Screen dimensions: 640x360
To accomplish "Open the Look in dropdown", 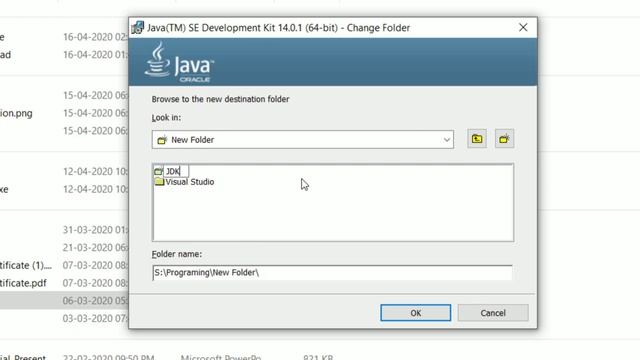I will tap(447, 140).
